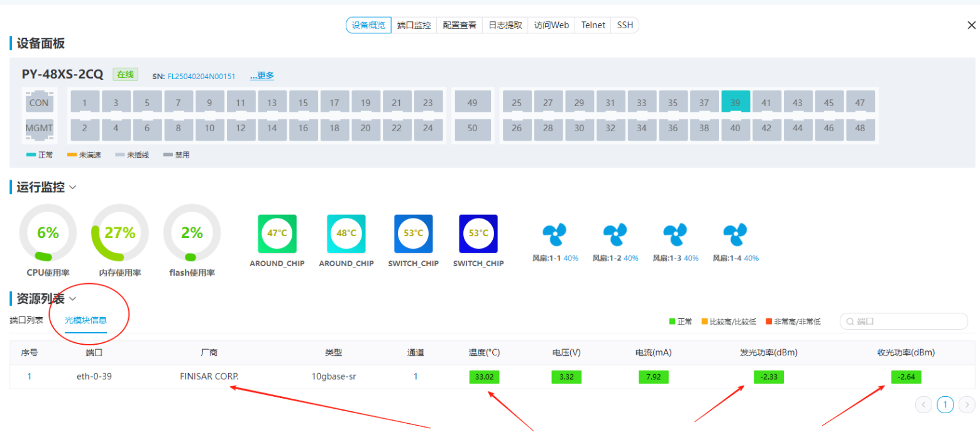Screen dimensions: 980x432
Task: Open the Telnet tab
Action: [593, 25]
